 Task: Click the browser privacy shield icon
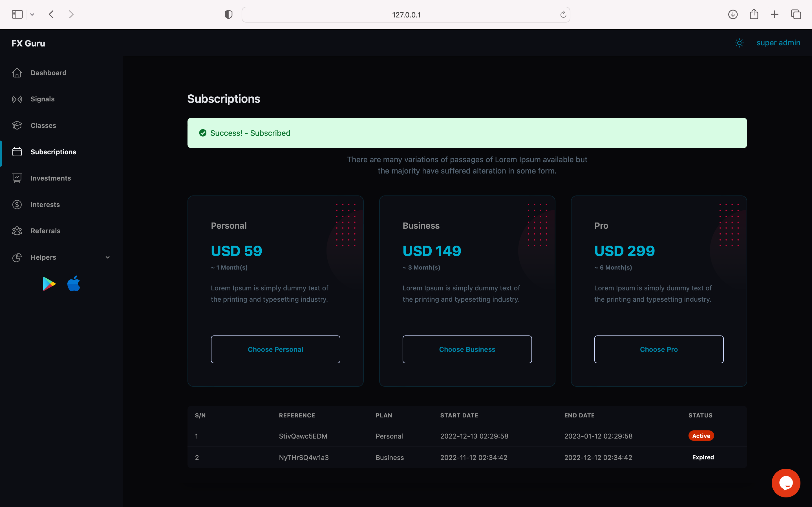pos(228,14)
